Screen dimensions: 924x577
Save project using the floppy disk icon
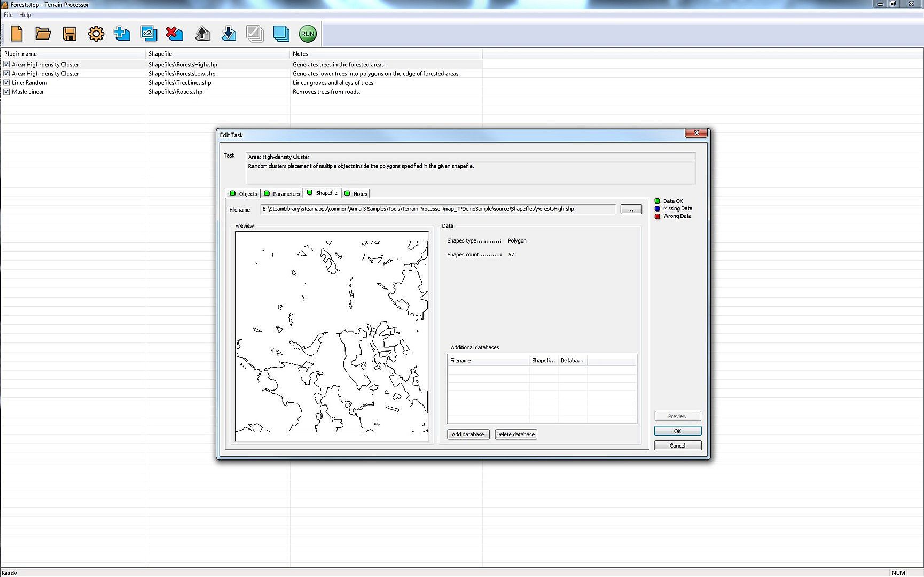pos(69,34)
